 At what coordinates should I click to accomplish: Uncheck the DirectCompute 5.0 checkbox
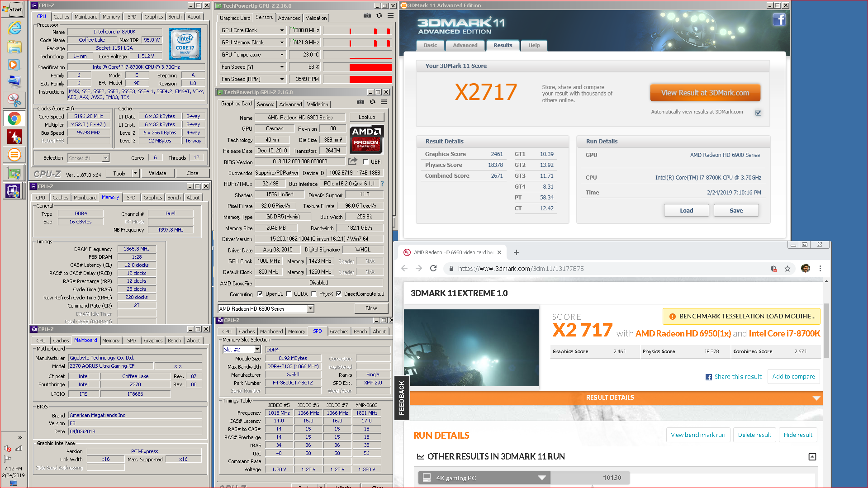pyautogui.click(x=339, y=294)
